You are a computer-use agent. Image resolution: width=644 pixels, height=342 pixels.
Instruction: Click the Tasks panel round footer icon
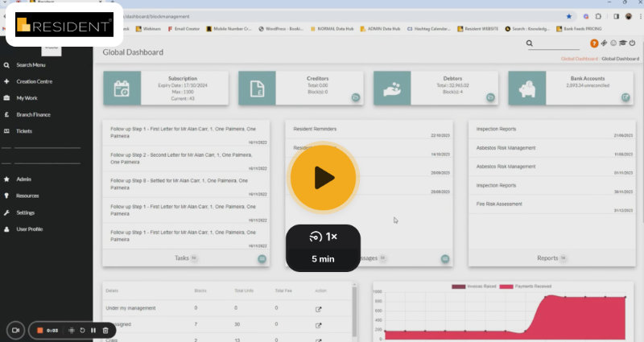(262, 258)
